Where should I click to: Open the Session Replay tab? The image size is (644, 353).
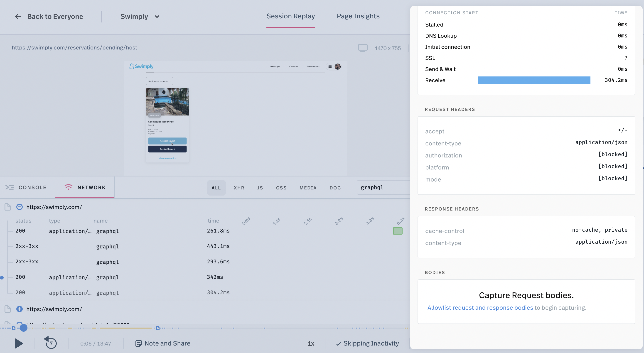pyautogui.click(x=290, y=16)
